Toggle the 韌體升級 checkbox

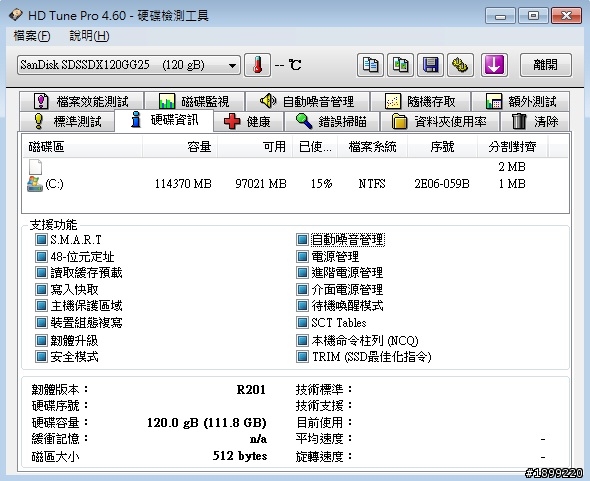pos(41,340)
